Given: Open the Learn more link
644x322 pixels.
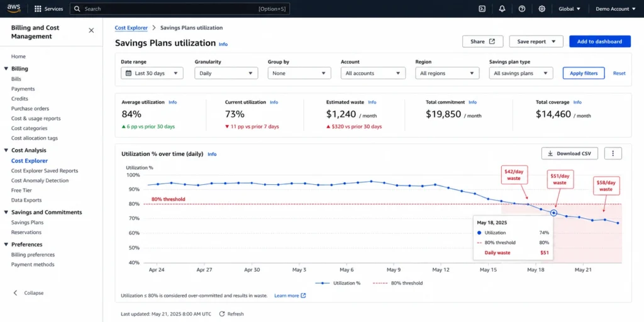Looking at the screenshot, I should tap(290, 296).
